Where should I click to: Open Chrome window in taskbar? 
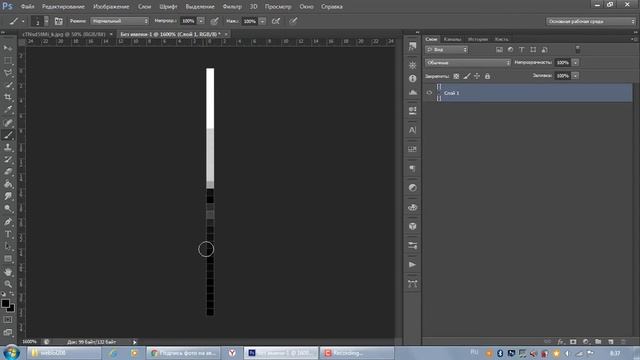click(x=184, y=353)
